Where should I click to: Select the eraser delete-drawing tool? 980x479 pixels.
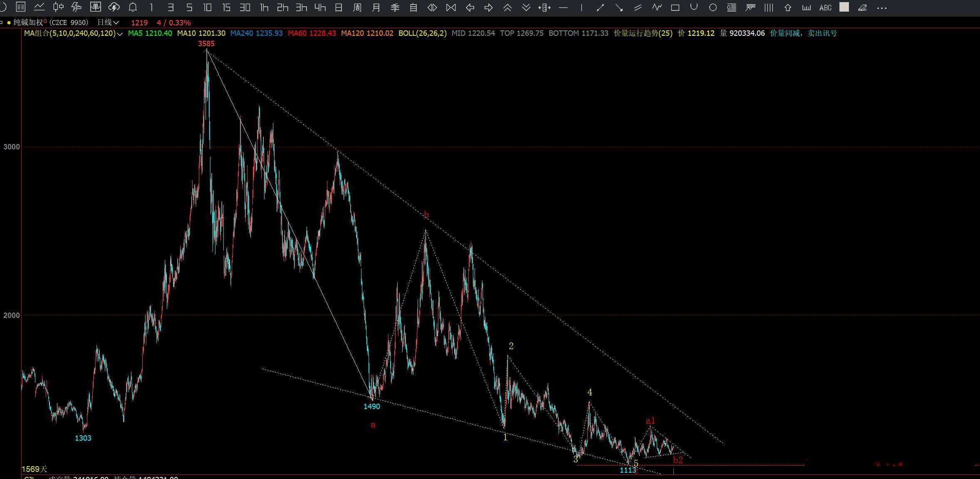[862, 7]
